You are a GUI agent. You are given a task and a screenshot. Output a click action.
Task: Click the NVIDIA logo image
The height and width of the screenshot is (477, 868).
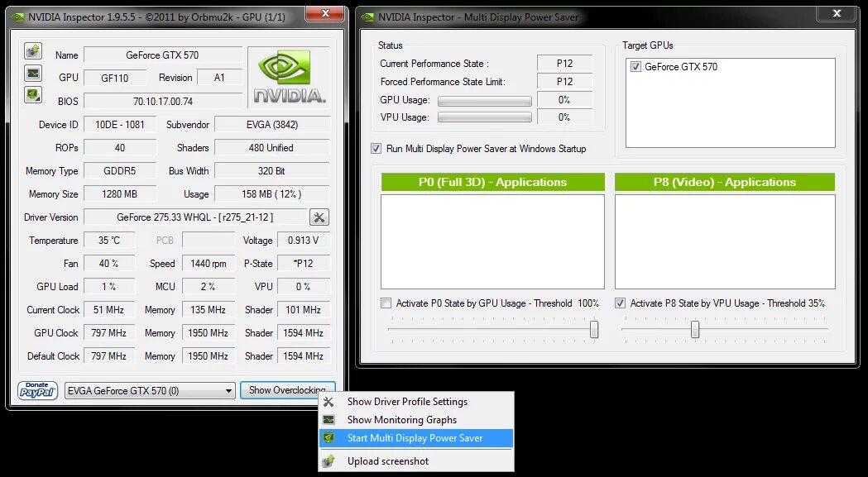289,77
